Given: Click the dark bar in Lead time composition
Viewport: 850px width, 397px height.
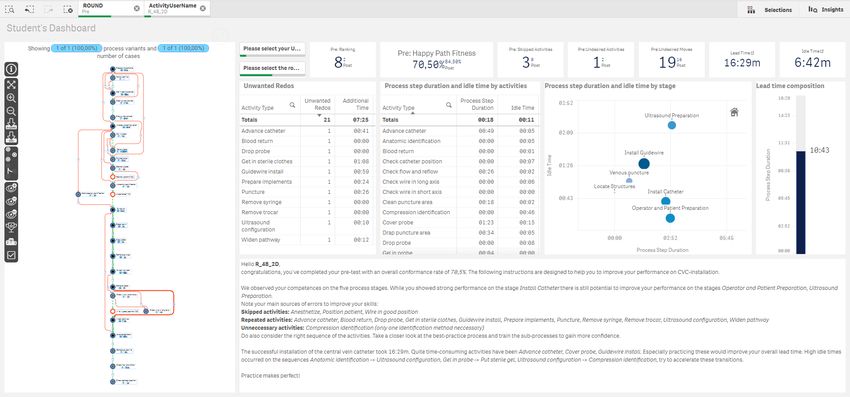Looking at the screenshot, I should click(801, 202).
